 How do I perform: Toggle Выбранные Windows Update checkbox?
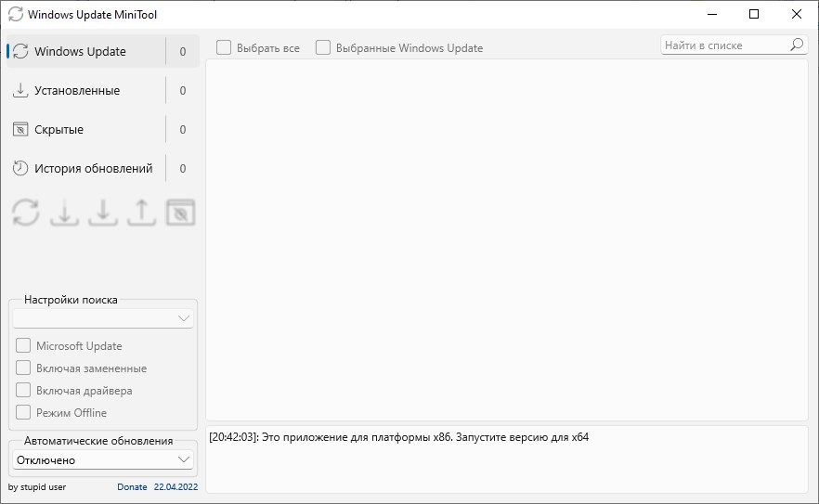323,47
